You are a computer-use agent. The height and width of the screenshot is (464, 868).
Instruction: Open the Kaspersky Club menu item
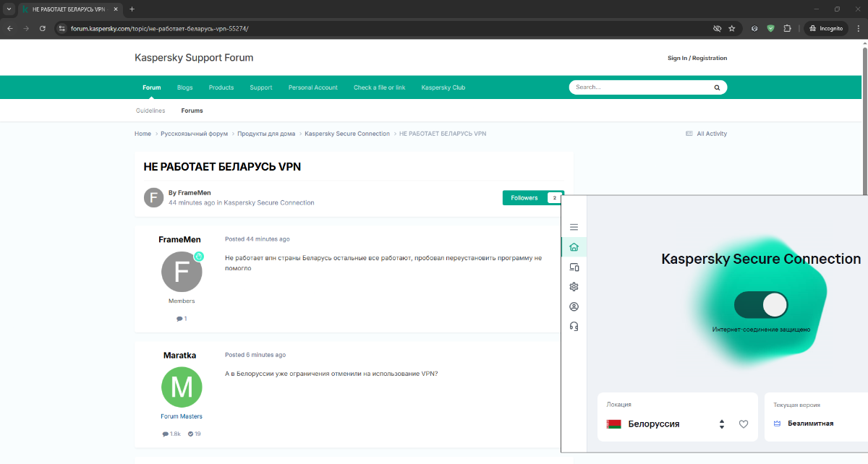(443, 87)
